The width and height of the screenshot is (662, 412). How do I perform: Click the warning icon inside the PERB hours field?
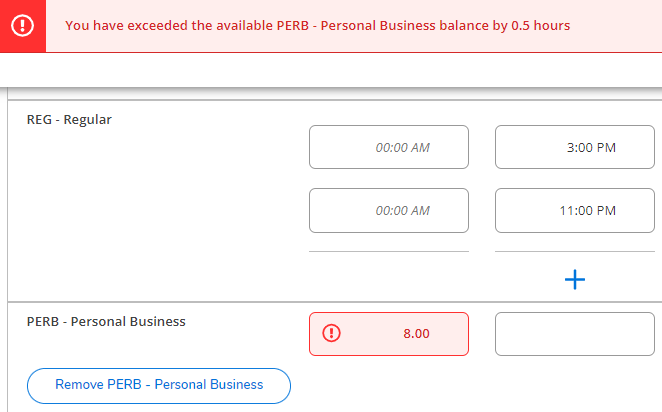pyautogui.click(x=333, y=334)
